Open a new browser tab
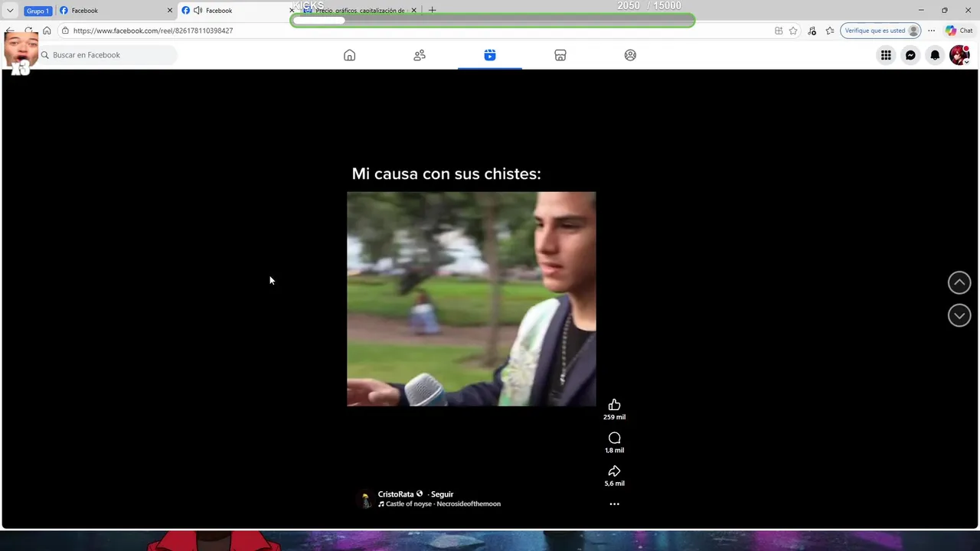 [x=432, y=11]
